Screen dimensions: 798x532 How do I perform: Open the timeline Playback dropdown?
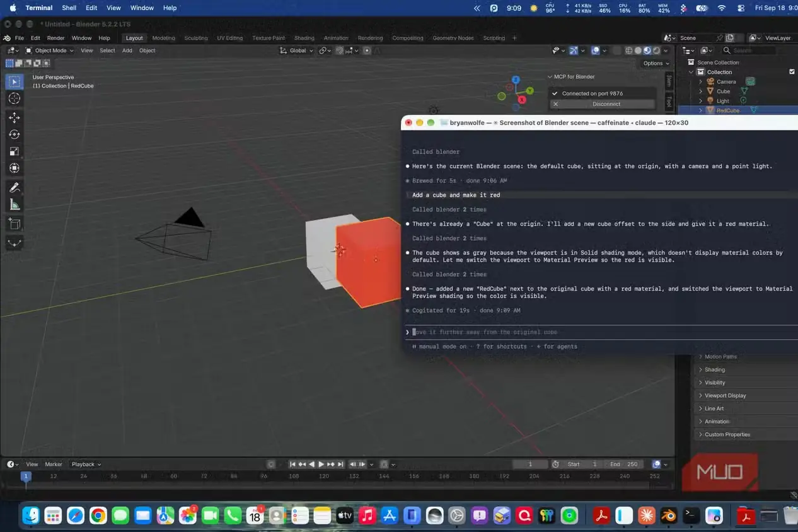[x=86, y=464]
